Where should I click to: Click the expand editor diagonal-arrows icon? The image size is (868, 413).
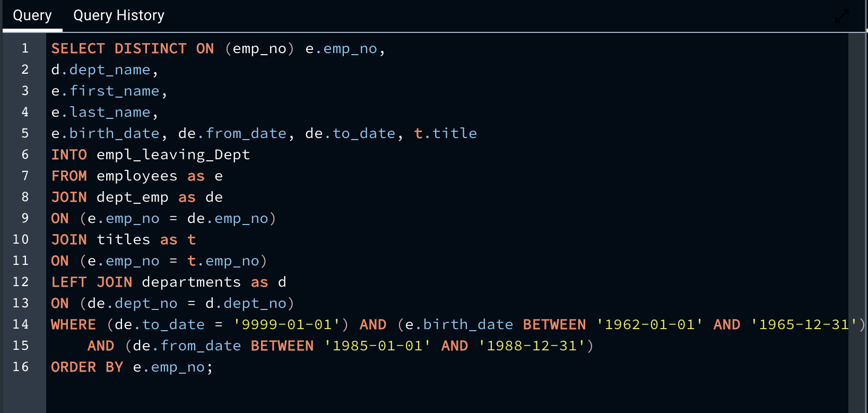click(841, 16)
